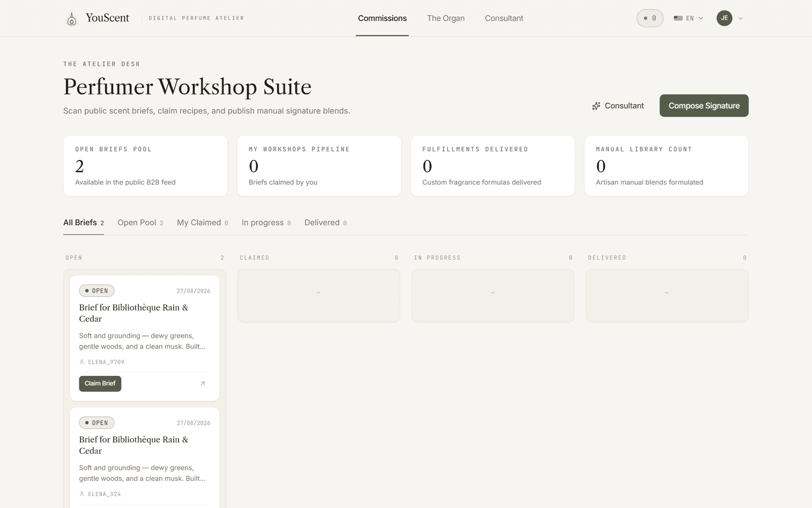This screenshot has width=812, height=508.
Task: Click the username ELENA_324
Action: click(105, 494)
